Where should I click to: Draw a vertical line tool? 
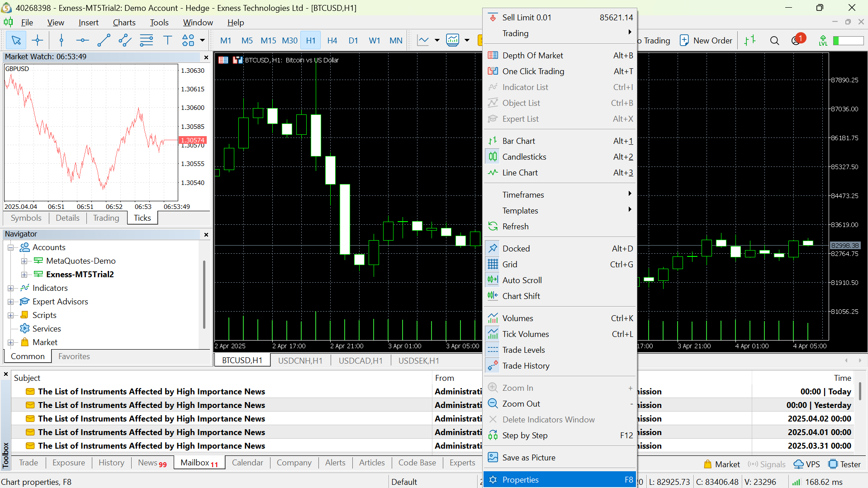(62, 40)
